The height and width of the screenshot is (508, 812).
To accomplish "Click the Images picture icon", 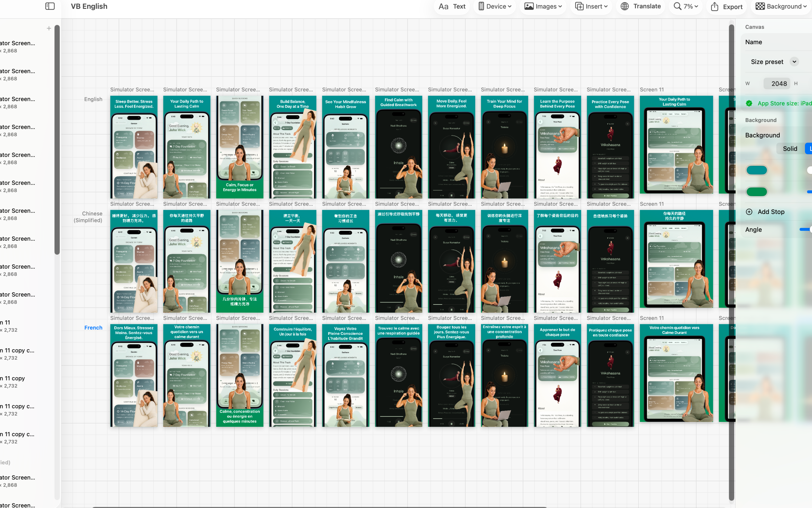I will coord(529,6).
